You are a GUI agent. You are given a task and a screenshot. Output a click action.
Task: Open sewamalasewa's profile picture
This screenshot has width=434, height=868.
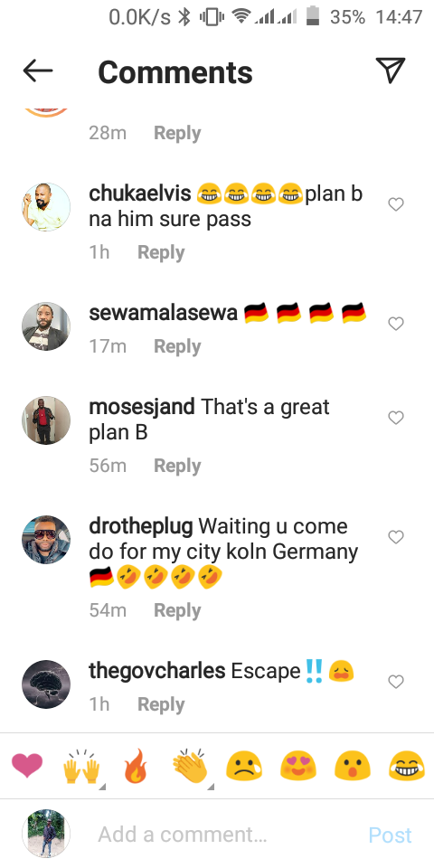pyautogui.click(x=46, y=326)
